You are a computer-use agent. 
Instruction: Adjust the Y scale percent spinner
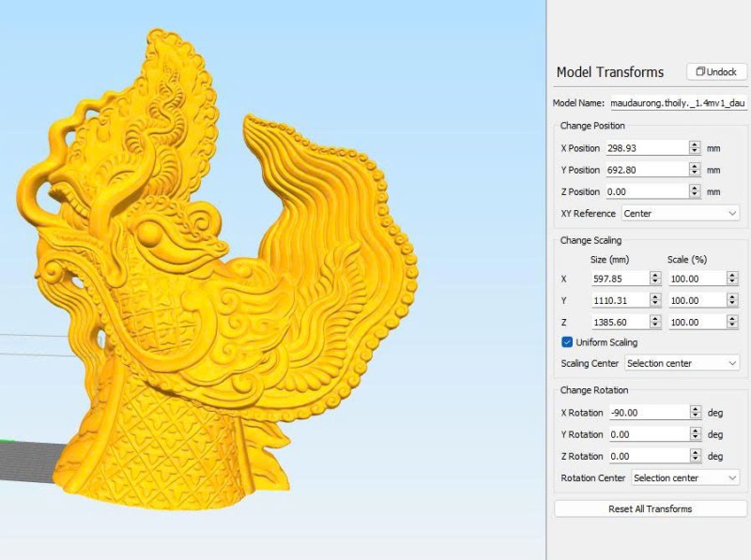732,300
